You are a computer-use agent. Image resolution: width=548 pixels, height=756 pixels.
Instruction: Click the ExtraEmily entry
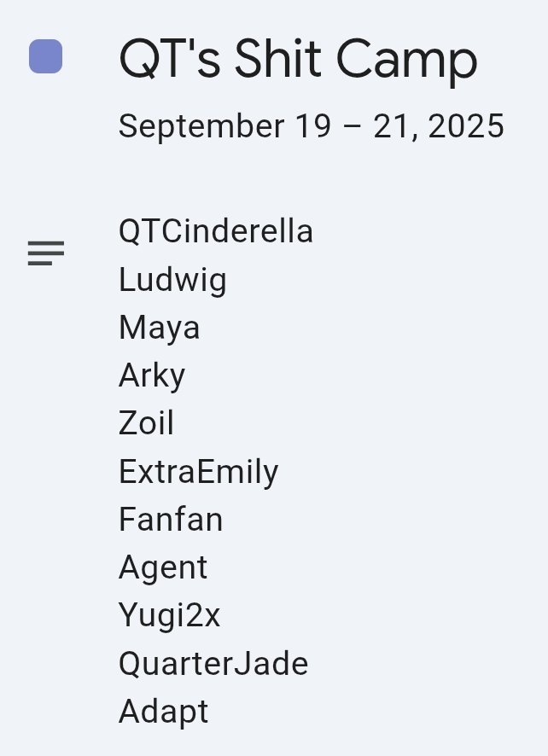pos(198,472)
